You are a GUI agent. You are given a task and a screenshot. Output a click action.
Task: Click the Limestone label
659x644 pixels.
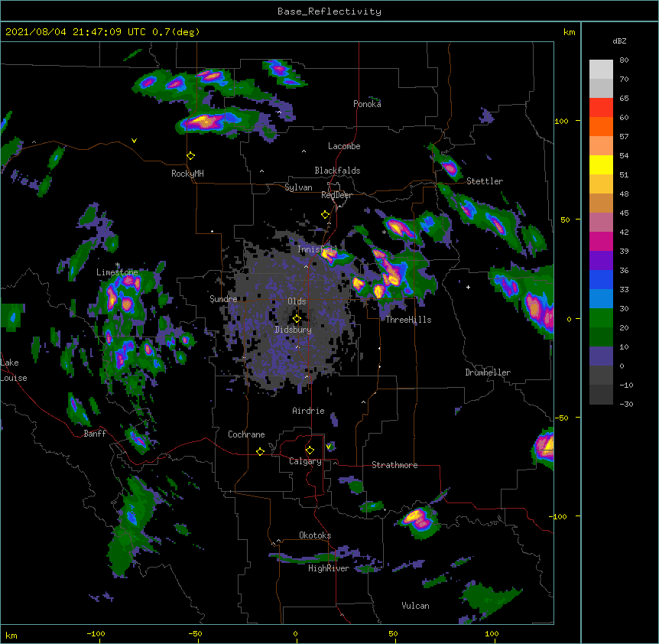click(117, 272)
